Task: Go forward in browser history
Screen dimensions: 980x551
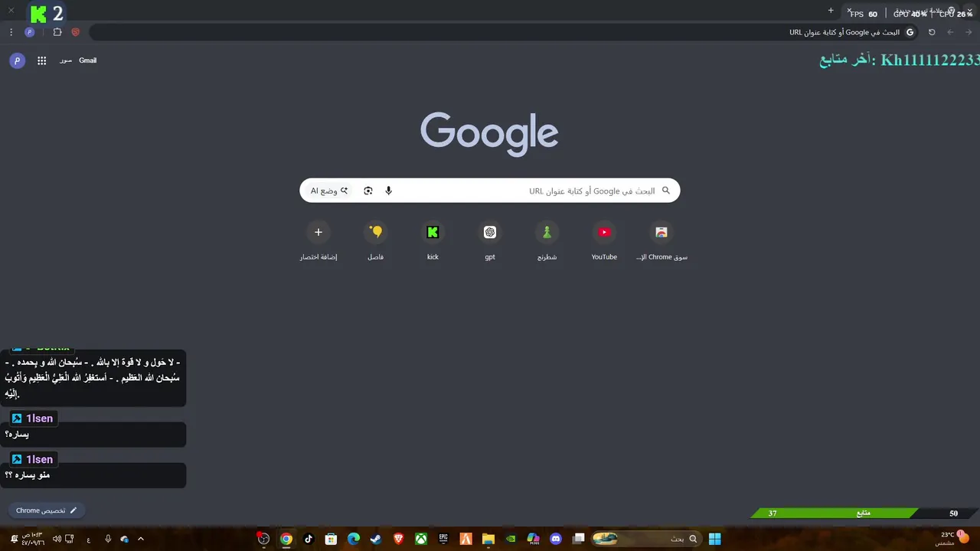Action: point(951,32)
